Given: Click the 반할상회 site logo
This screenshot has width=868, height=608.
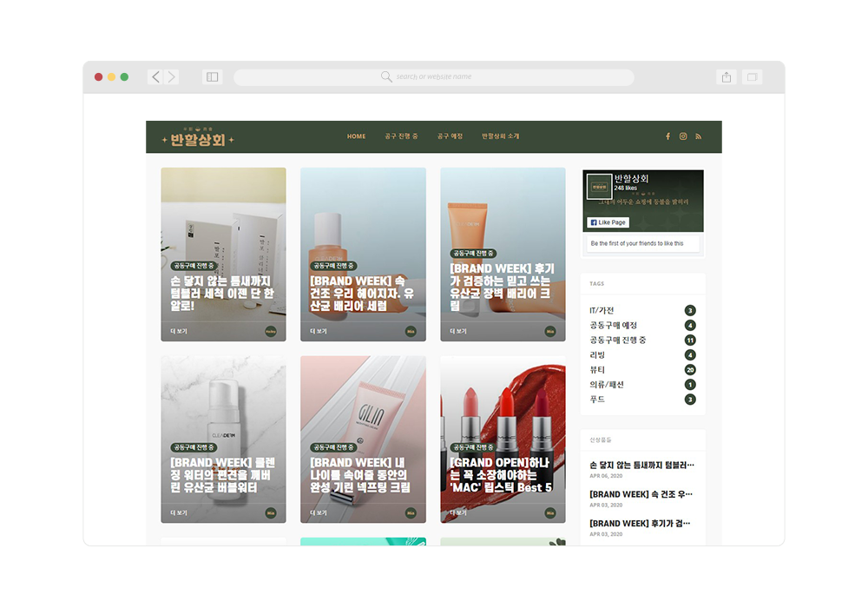Looking at the screenshot, I should (198, 137).
